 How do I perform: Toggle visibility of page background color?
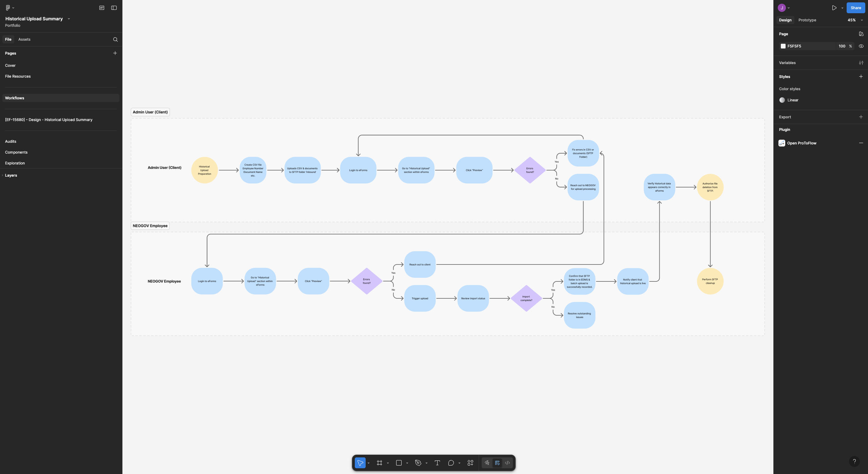click(x=861, y=46)
